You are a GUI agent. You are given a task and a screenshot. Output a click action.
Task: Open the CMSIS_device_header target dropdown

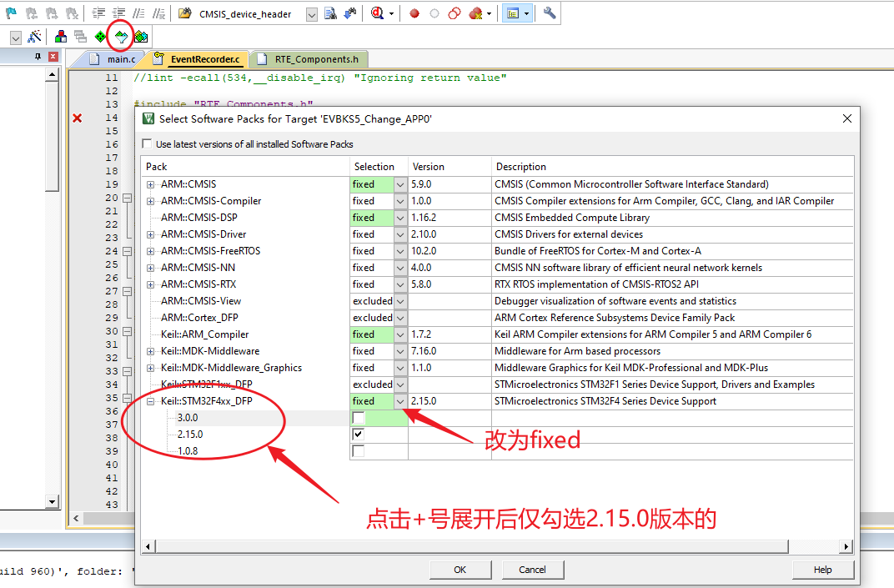click(x=312, y=13)
